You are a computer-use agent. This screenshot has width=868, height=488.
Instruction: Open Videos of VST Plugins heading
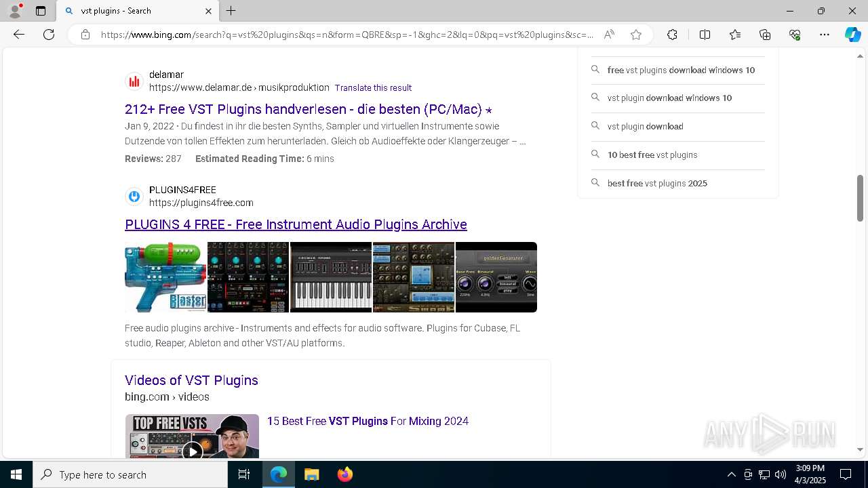coord(191,380)
